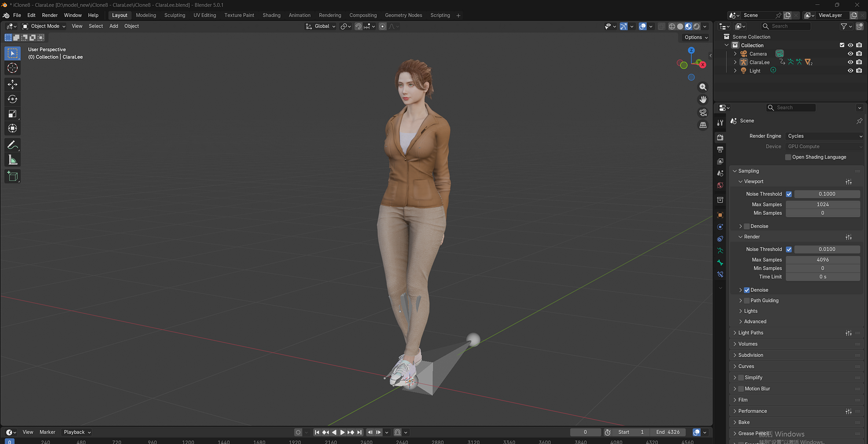The image size is (868, 444).
Task: Disable the Render Denoise checkbox
Action: pos(746,290)
